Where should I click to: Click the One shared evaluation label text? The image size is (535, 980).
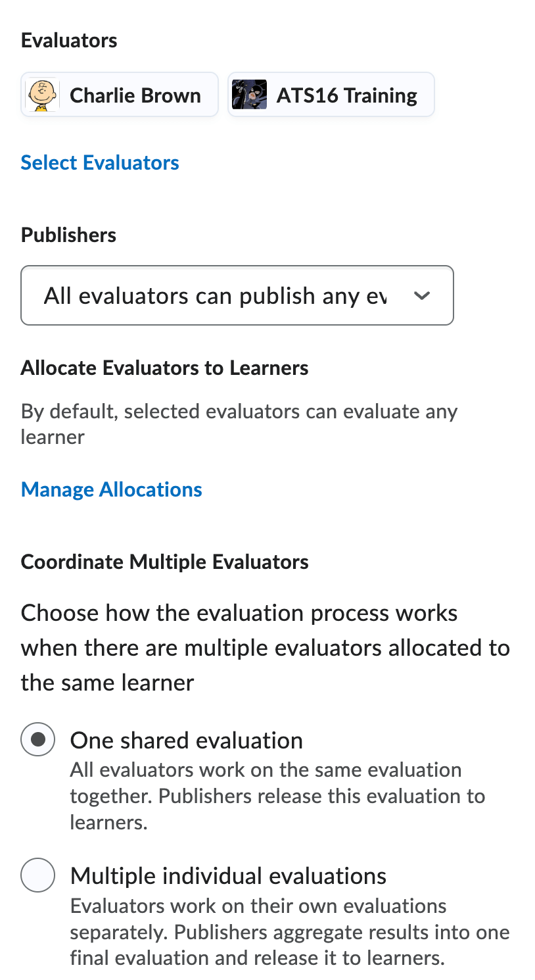coord(186,740)
